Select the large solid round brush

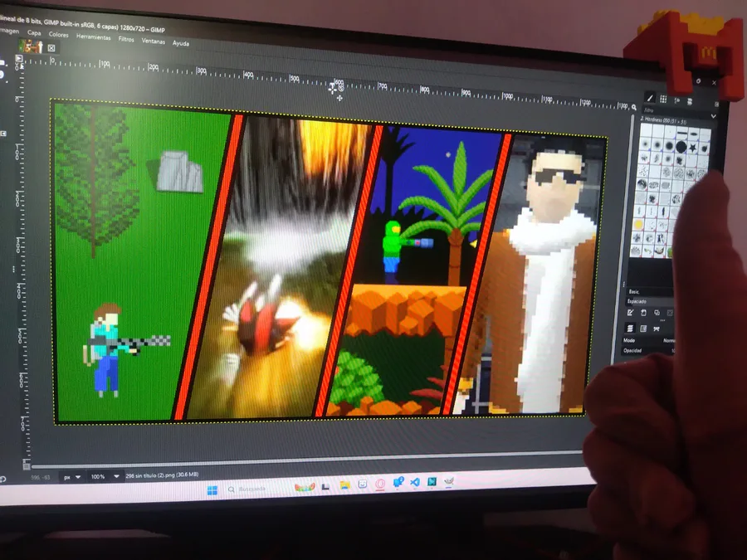(681, 147)
